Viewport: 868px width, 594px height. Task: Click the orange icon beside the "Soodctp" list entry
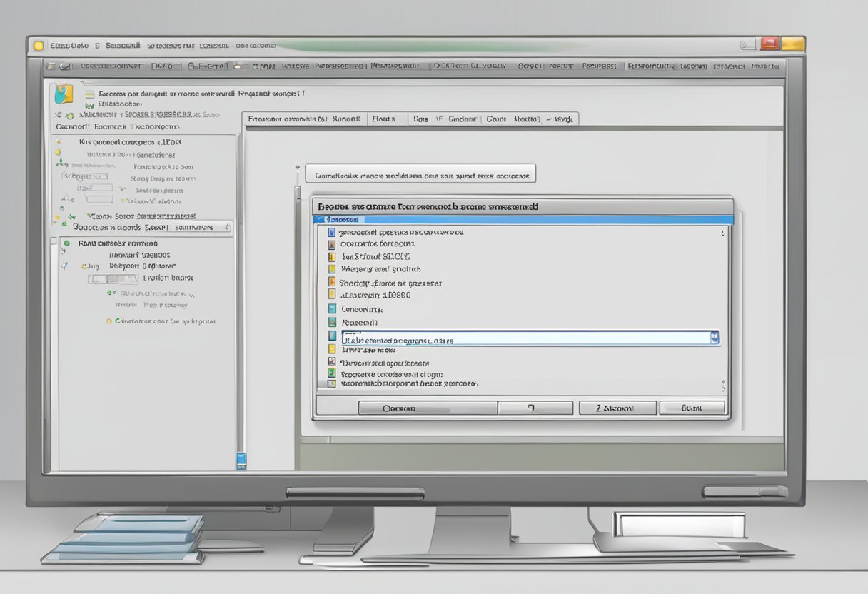click(x=331, y=283)
